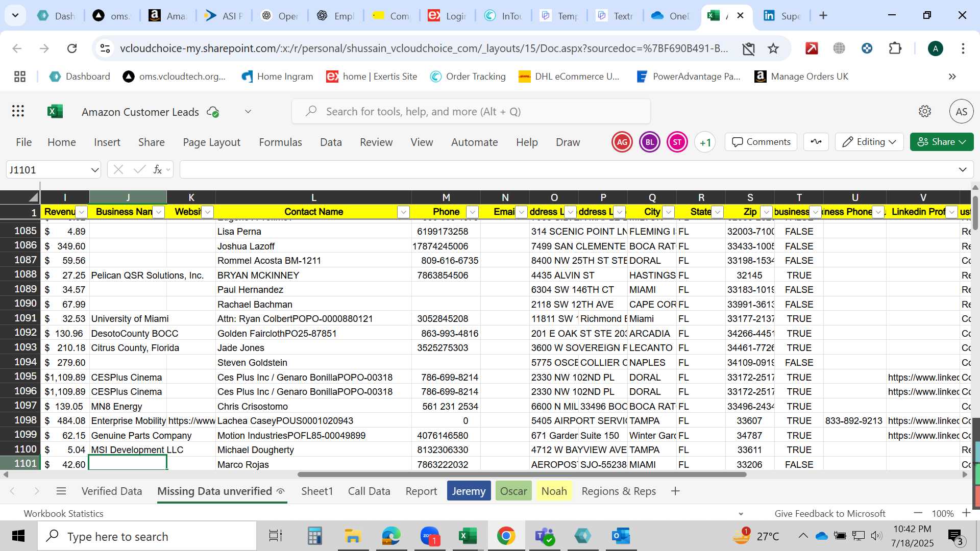
Task: Select the column L header
Action: click(313, 197)
